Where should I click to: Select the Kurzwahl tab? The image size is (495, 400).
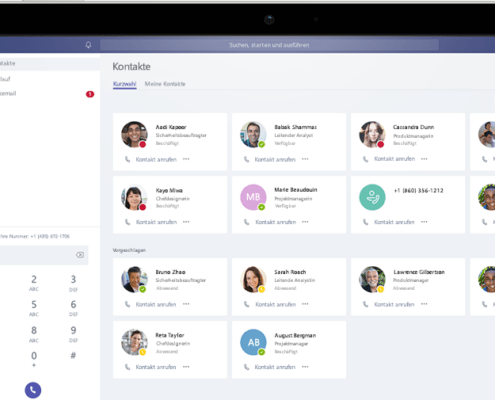tap(125, 84)
